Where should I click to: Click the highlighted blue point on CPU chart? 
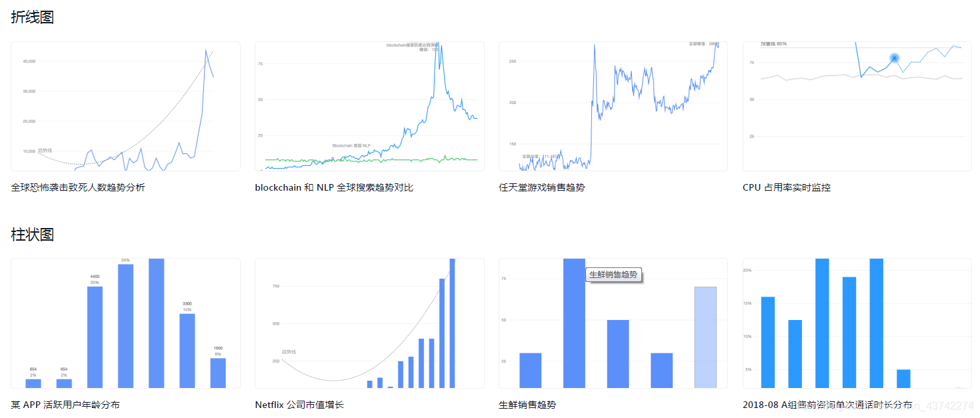pos(895,58)
